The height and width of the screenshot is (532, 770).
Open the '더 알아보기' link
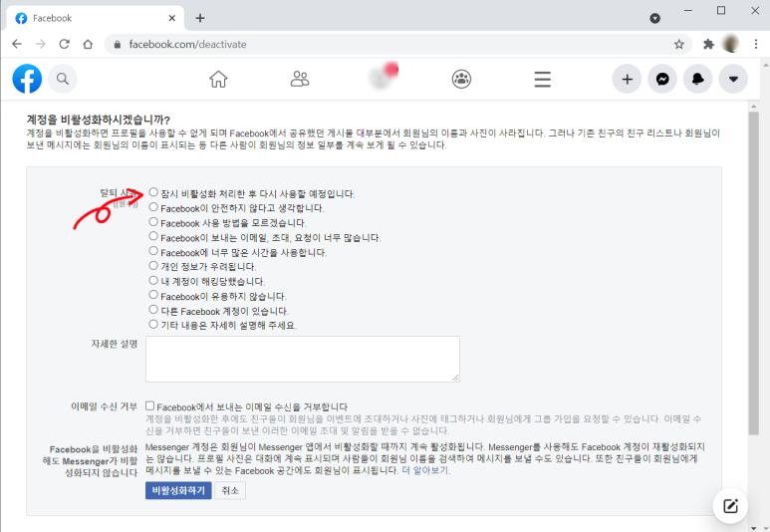425,470
